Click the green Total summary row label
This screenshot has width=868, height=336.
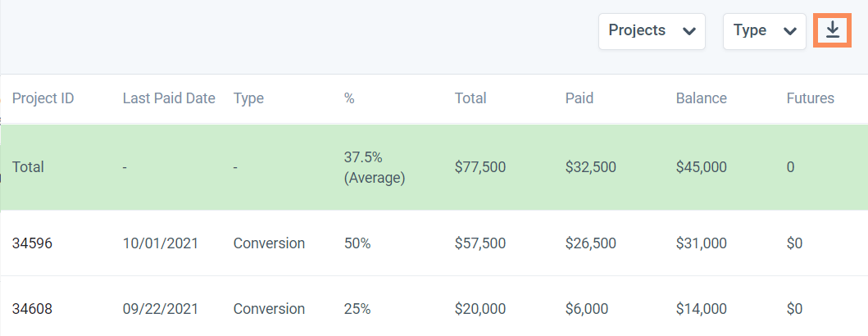coord(28,167)
